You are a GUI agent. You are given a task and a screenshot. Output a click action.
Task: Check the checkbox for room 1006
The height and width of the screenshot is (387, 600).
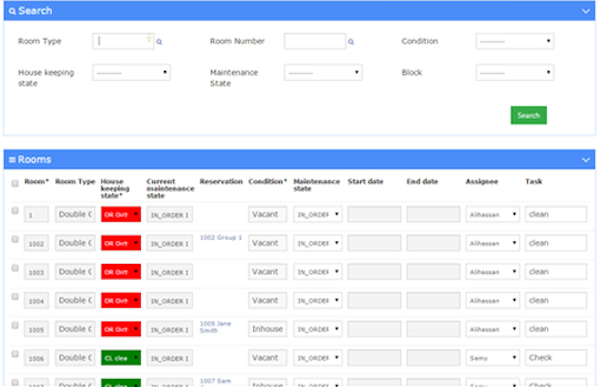click(x=15, y=354)
